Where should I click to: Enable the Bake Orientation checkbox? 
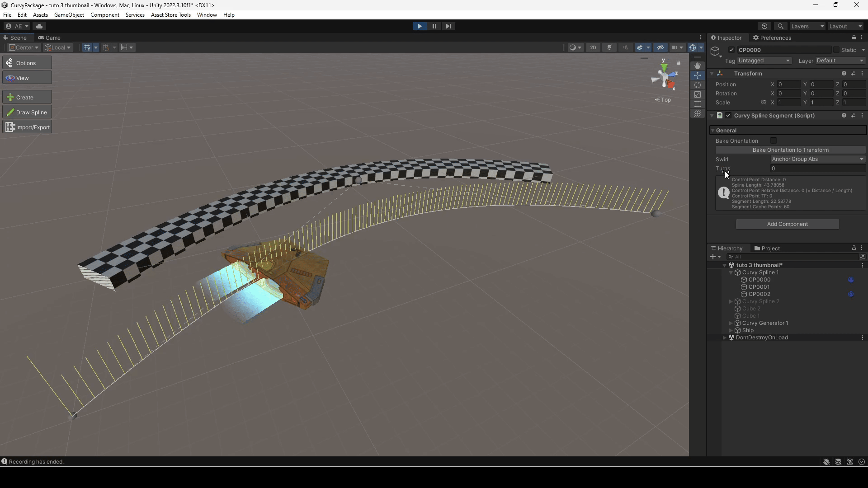773,141
